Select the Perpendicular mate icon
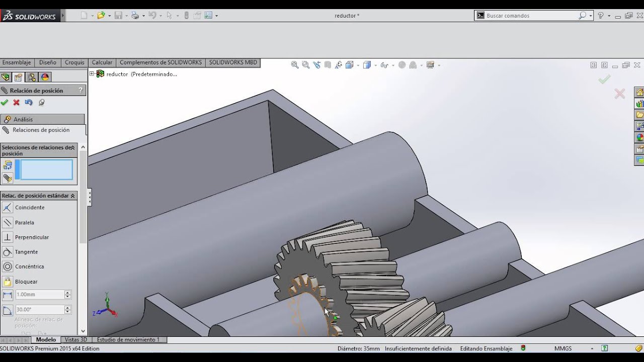644x362 pixels. (8, 237)
